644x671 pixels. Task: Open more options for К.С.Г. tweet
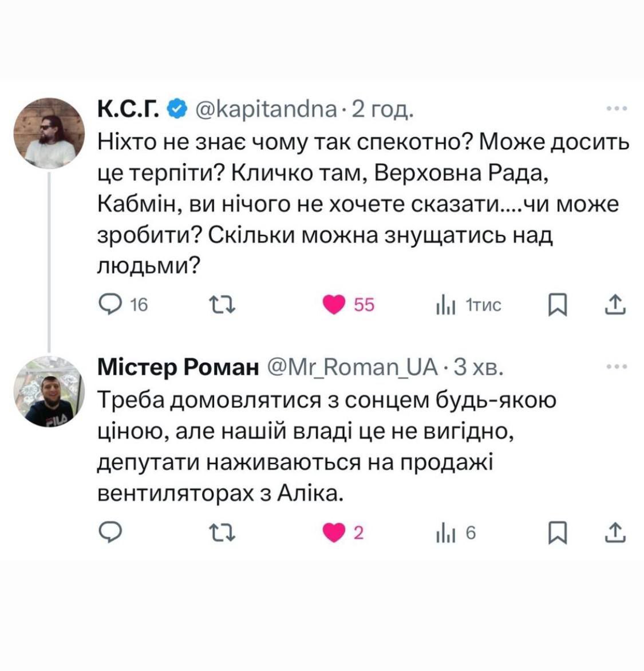click(x=617, y=108)
